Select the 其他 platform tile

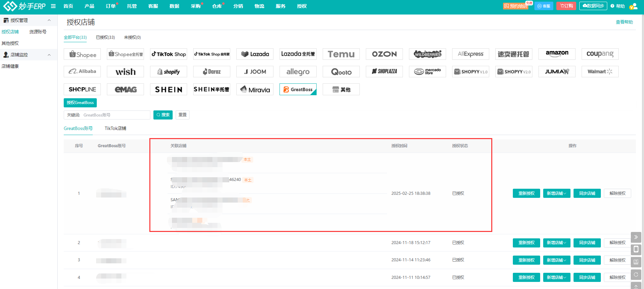341,89
